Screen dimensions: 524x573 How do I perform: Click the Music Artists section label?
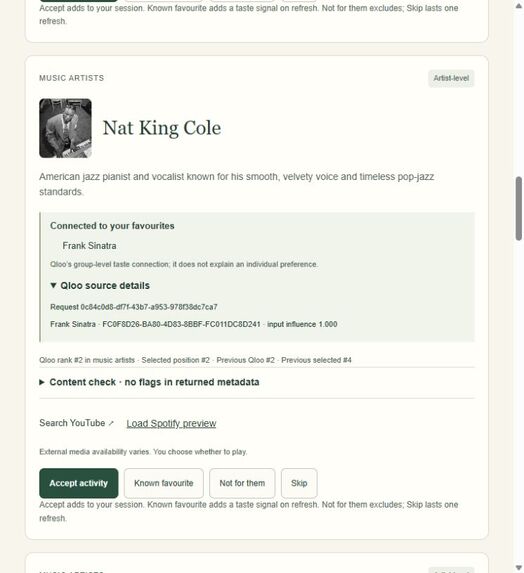tap(72, 78)
